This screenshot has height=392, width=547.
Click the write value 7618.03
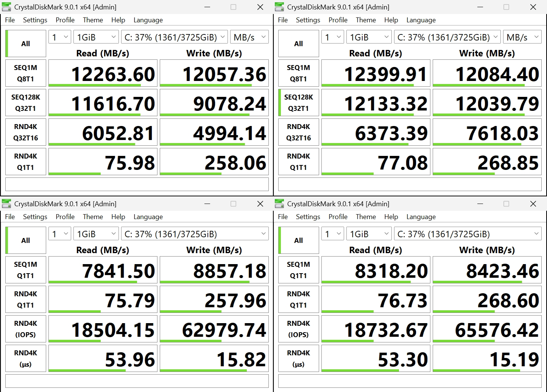click(x=487, y=132)
